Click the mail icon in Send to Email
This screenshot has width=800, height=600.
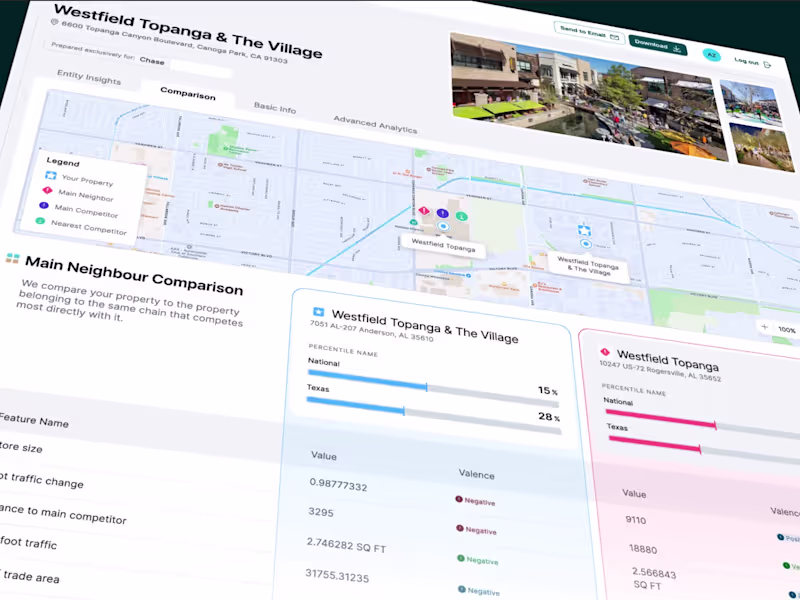point(614,37)
